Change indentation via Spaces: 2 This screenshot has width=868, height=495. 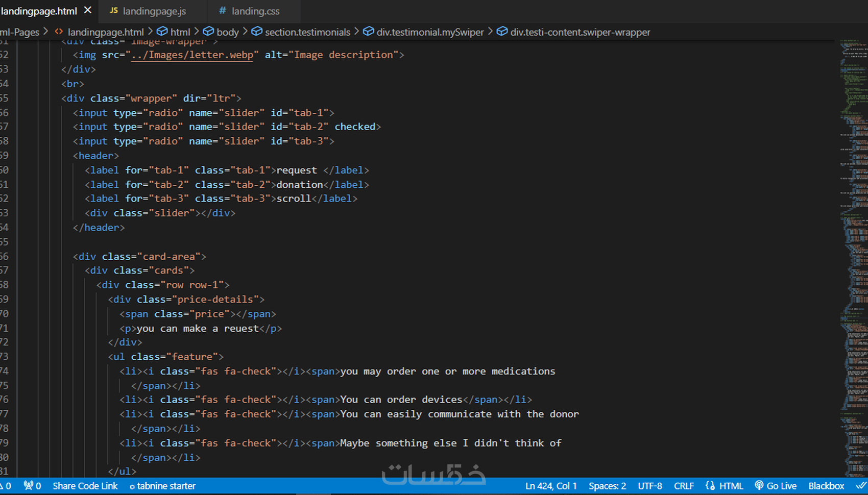tap(607, 486)
